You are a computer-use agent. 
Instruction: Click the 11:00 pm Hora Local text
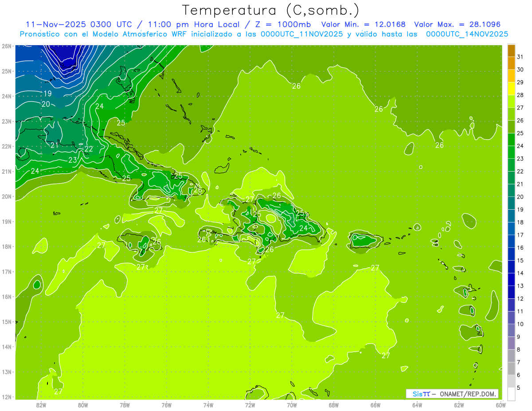pyautogui.click(x=194, y=24)
